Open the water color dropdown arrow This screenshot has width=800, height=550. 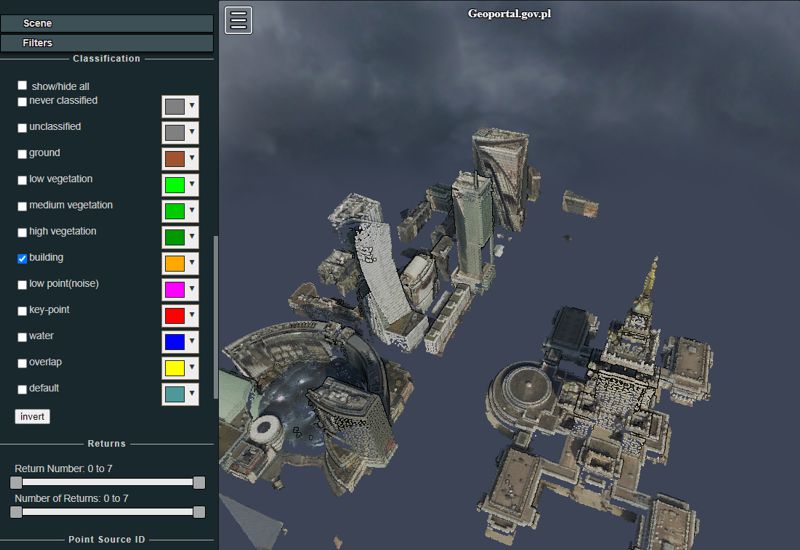[x=192, y=341]
